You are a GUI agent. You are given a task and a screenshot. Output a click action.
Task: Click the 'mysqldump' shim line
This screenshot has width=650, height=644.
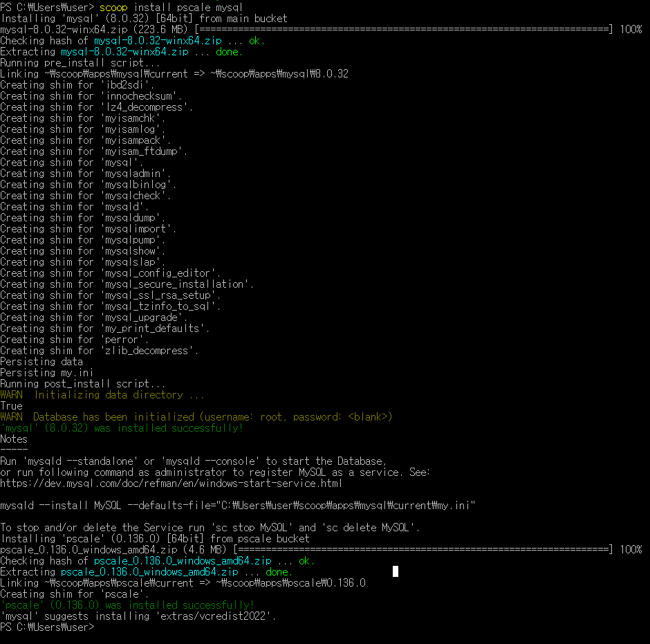tap(82, 218)
